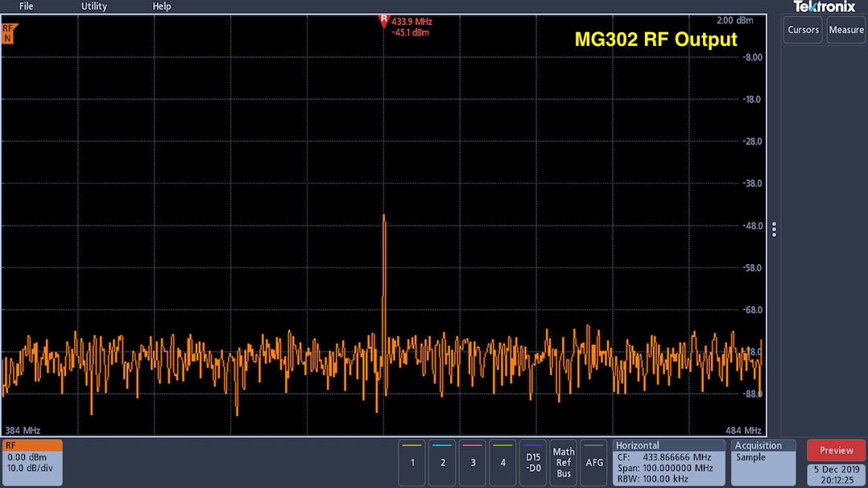Click the Cursors button

pos(803,30)
